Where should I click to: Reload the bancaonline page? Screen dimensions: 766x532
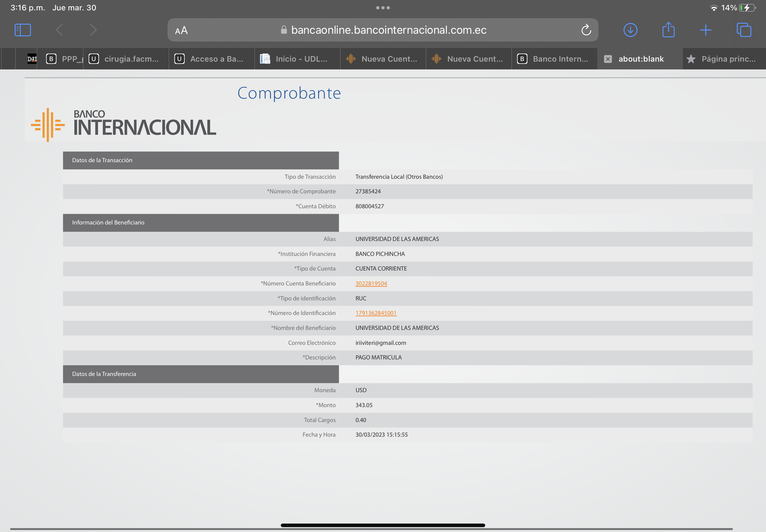(x=586, y=30)
